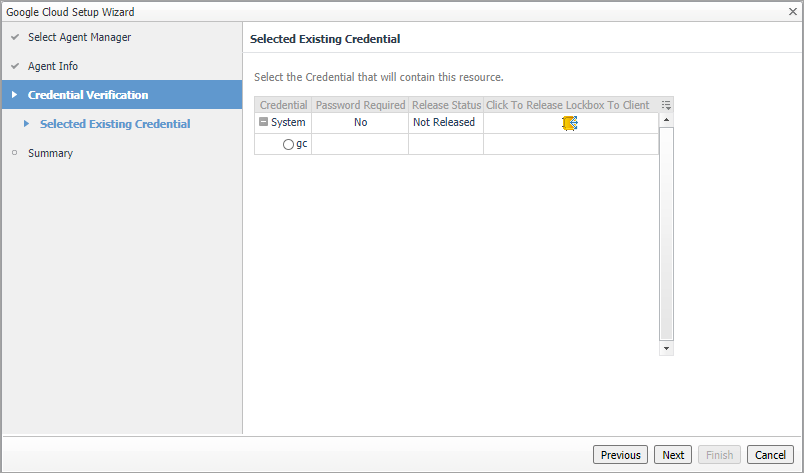This screenshot has width=804, height=473.
Task: Collapse the System credential group
Action: (x=264, y=122)
